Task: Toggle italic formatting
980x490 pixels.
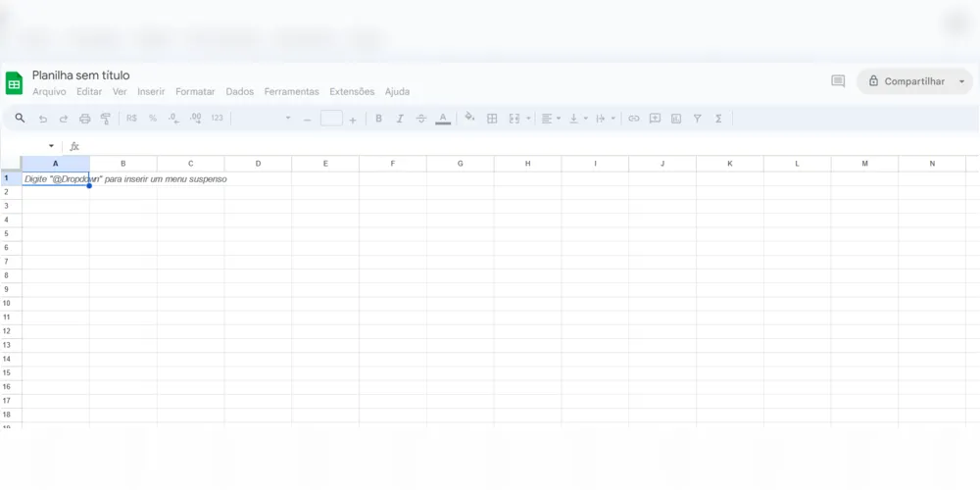Action: (400, 119)
